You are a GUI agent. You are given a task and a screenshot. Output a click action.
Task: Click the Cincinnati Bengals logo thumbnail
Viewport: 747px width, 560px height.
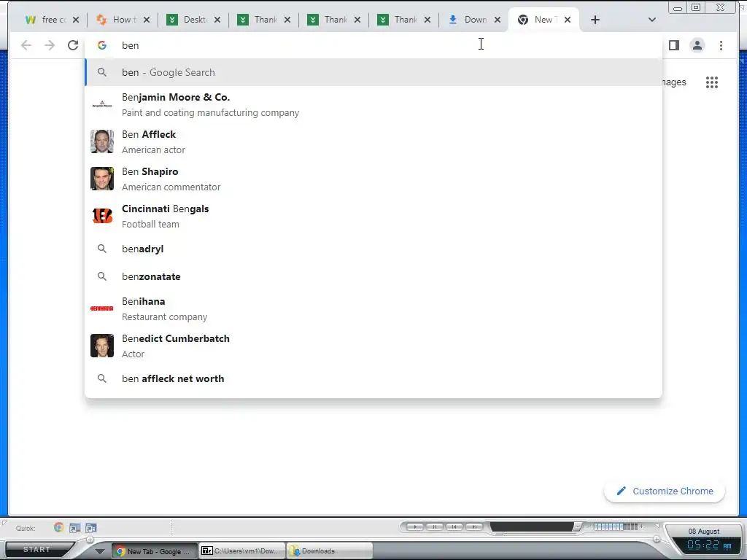tap(102, 216)
